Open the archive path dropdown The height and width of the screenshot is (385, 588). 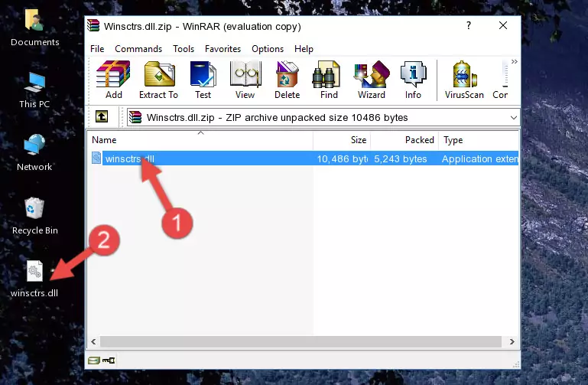click(513, 117)
